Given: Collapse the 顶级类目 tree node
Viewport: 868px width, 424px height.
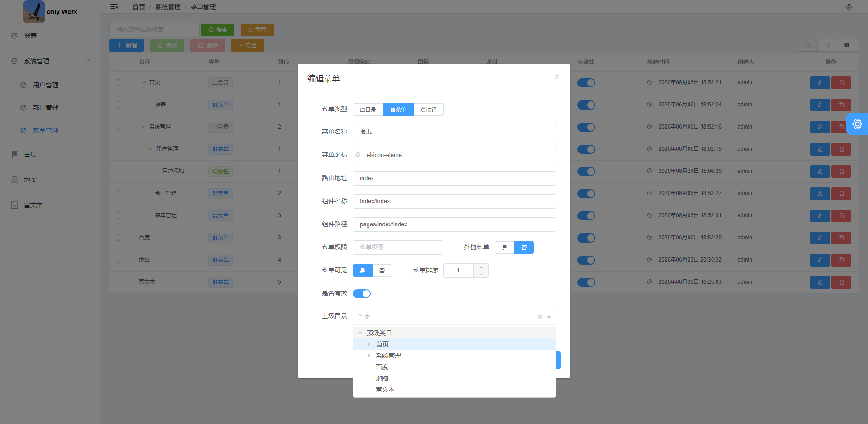Looking at the screenshot, I should point(360,333).
